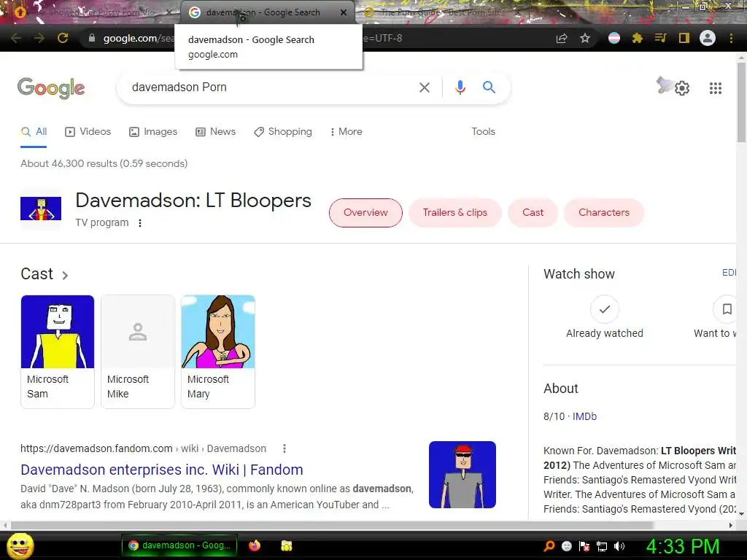Bookmark this page with the star icon

click(x=585, y=38)
